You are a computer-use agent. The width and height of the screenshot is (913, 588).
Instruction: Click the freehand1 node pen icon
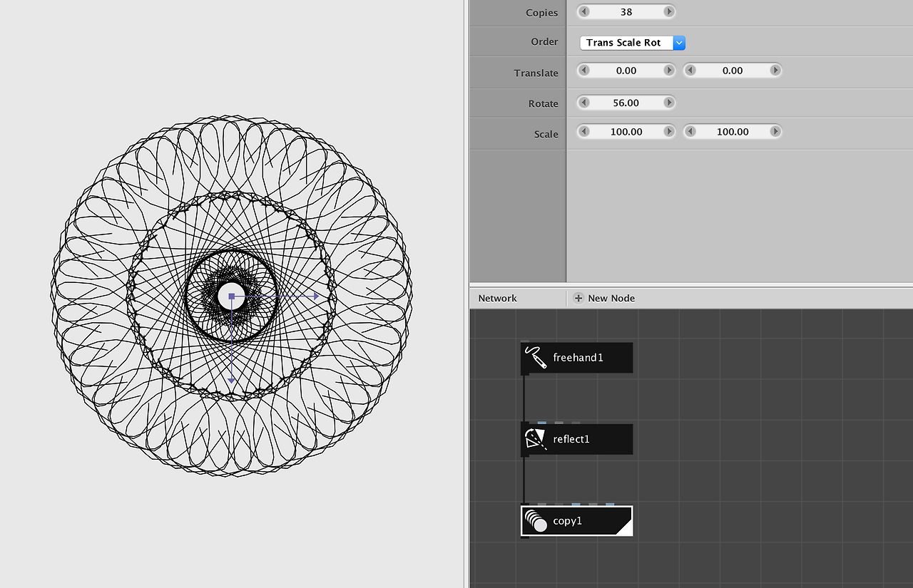tap(535, 357)
